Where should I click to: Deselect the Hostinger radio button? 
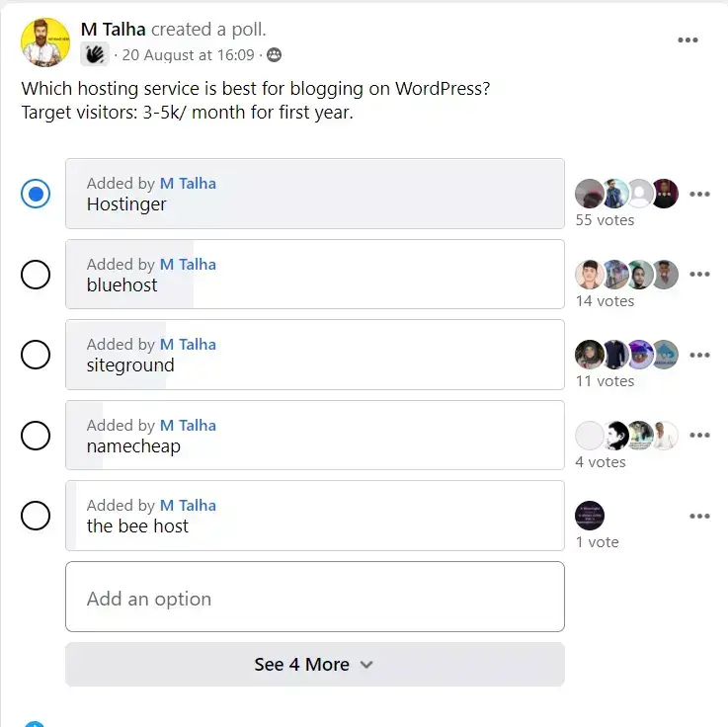(36, 195)
